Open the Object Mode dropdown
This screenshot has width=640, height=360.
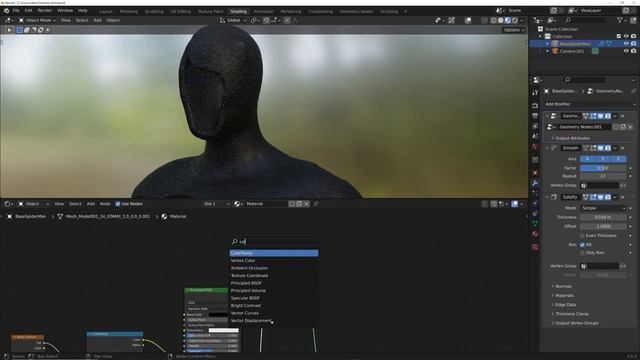[37, 20]
